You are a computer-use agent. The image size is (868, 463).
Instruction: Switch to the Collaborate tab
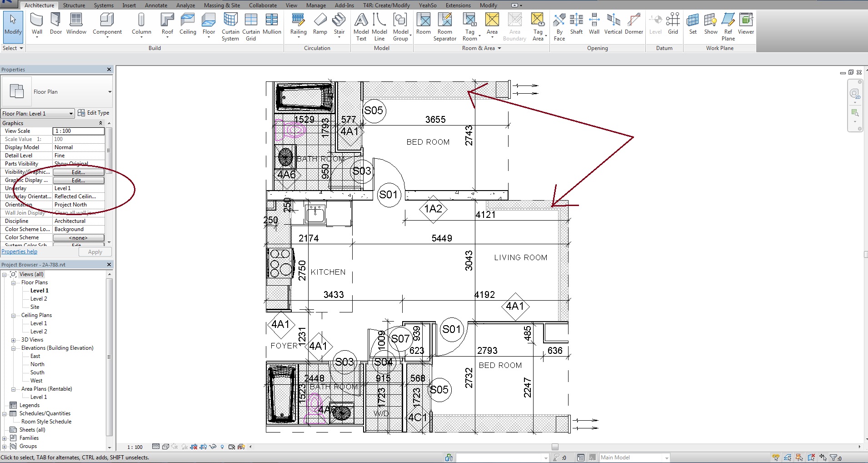pos(263,5)
